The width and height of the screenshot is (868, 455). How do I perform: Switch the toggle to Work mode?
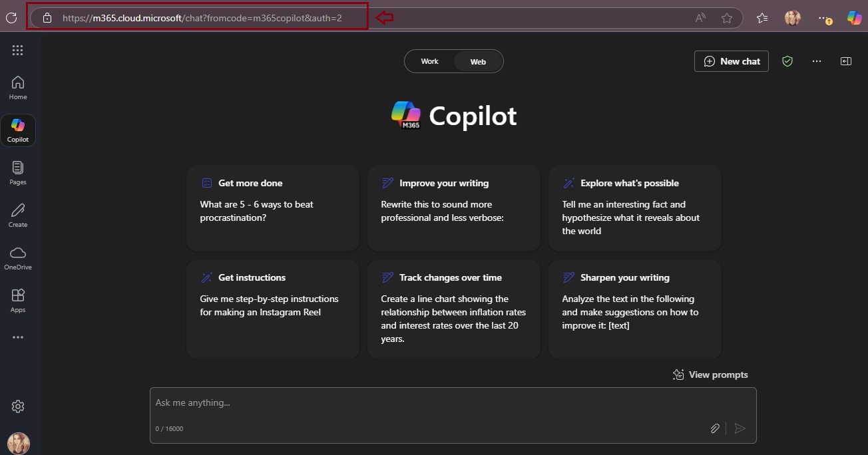point(429,61)
